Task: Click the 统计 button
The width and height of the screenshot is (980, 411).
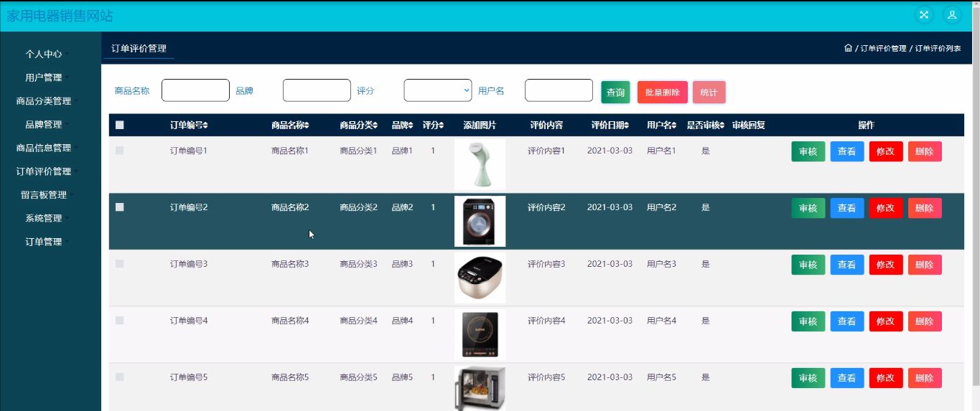Action: (x=709, y=92)
